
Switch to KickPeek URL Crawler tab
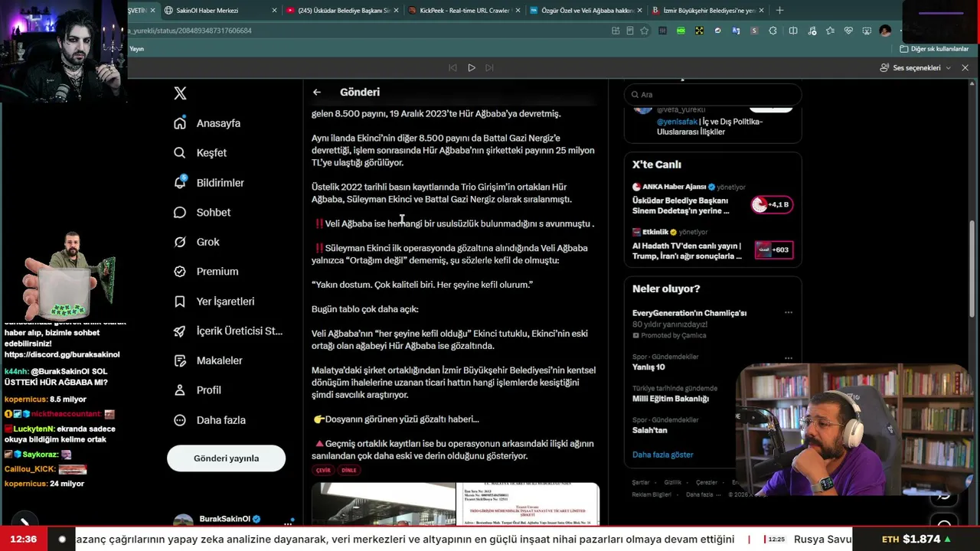463,11
